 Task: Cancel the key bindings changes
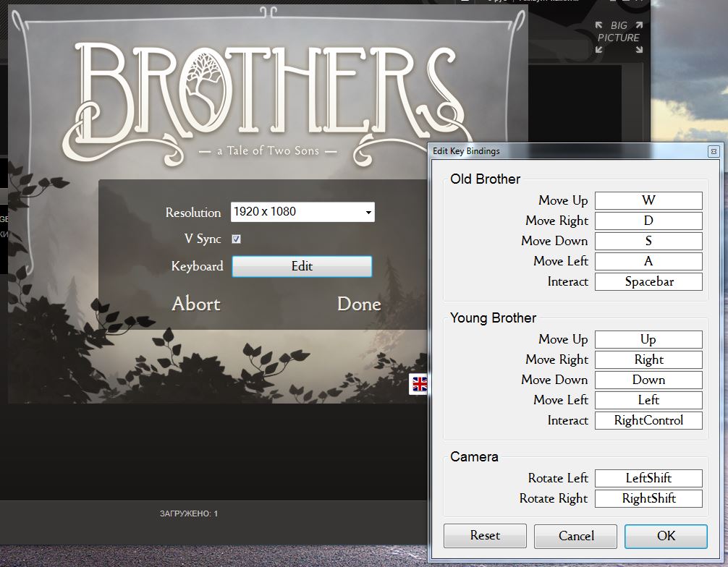tap(576, 536)
